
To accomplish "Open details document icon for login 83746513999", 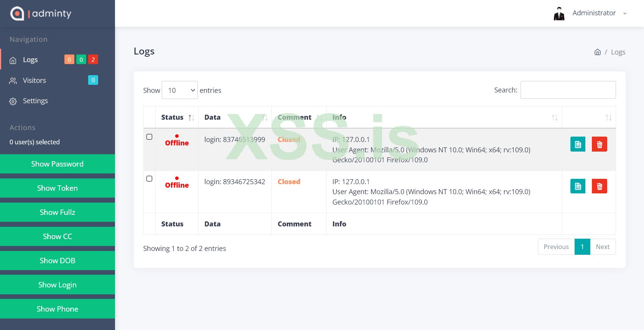I will click(x=578, y=144).
